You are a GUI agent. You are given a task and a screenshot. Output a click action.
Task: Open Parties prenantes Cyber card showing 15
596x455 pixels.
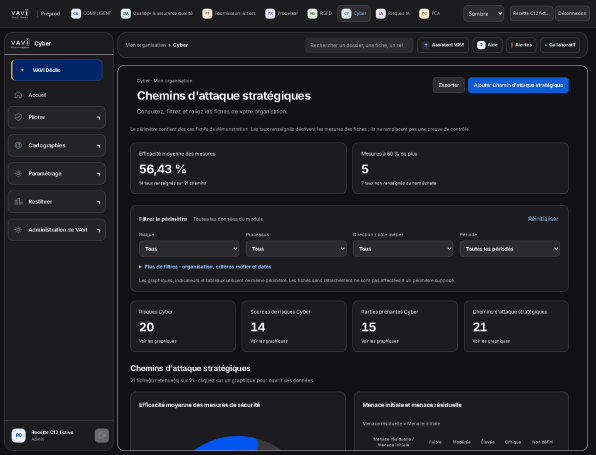point(405,326)
